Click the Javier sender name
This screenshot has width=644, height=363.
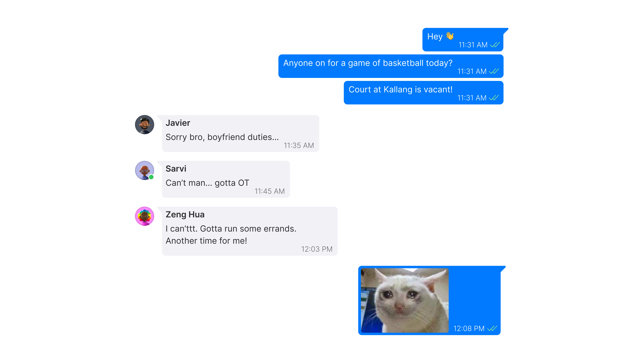[178, 123]
